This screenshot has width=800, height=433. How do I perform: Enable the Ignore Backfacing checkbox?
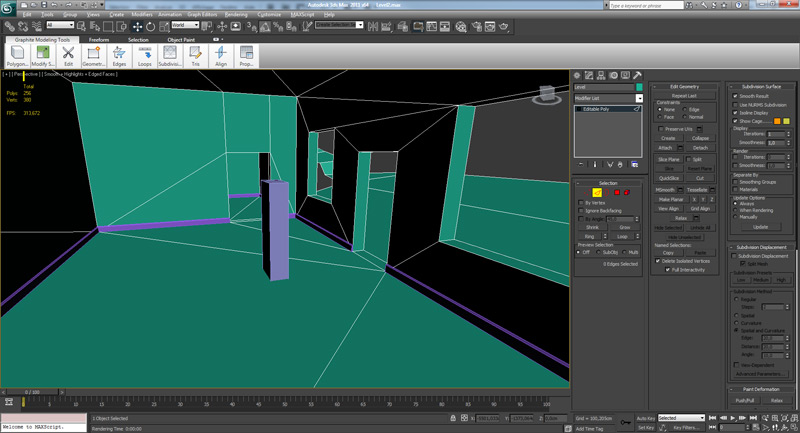[x=582, y=211]
